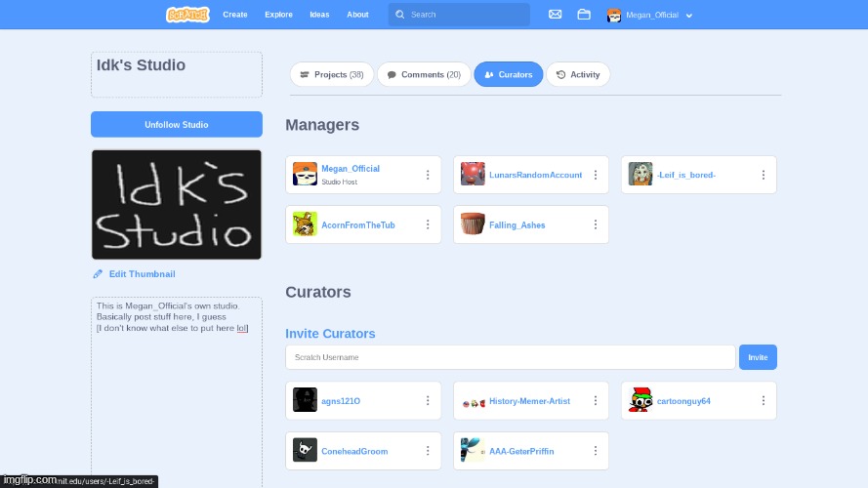Click the agns121O avatar

click(305, 400)
